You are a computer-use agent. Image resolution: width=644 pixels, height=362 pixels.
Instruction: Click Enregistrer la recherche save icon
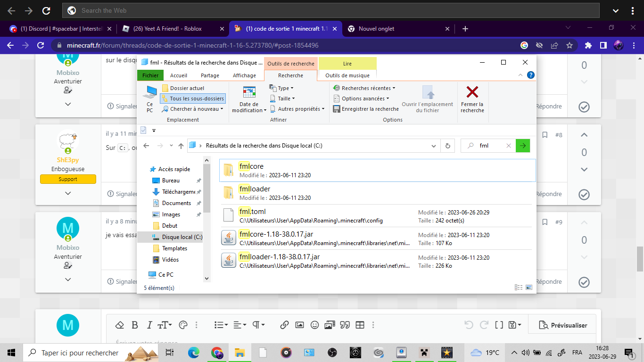(337, 109)
